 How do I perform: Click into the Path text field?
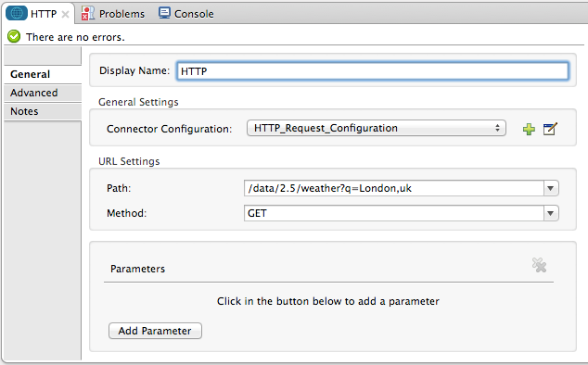point(393,188)
